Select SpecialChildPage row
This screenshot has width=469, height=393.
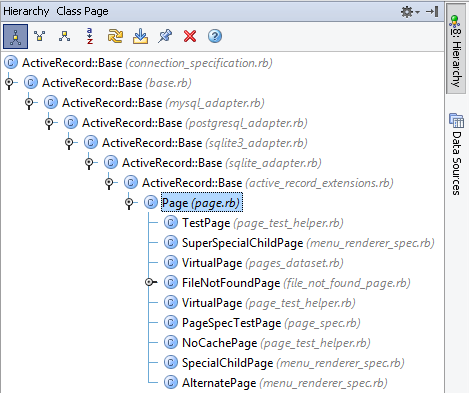point(284,363)
